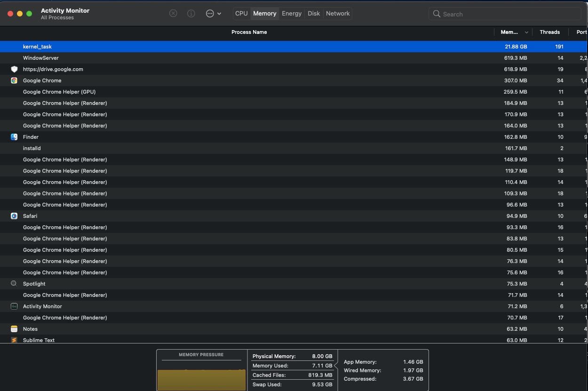Click the Swap Used 9.53 GB entry
Screen dimensions: 588x391
(292, 384)
